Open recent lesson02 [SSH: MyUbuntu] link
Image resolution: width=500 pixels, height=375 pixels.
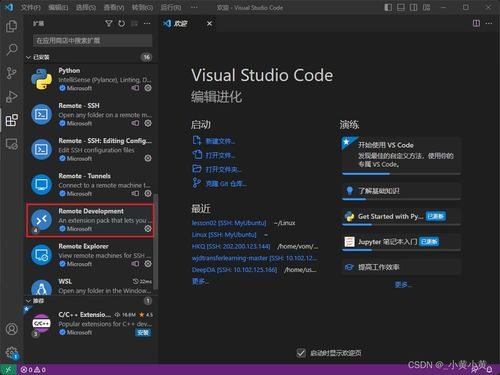(x=229, y=223)
